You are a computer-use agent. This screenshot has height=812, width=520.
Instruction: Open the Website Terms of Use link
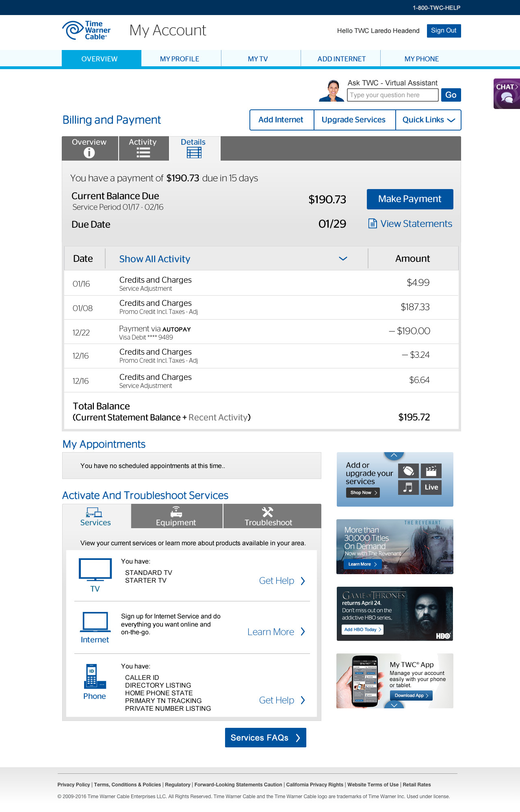point(373,785)
